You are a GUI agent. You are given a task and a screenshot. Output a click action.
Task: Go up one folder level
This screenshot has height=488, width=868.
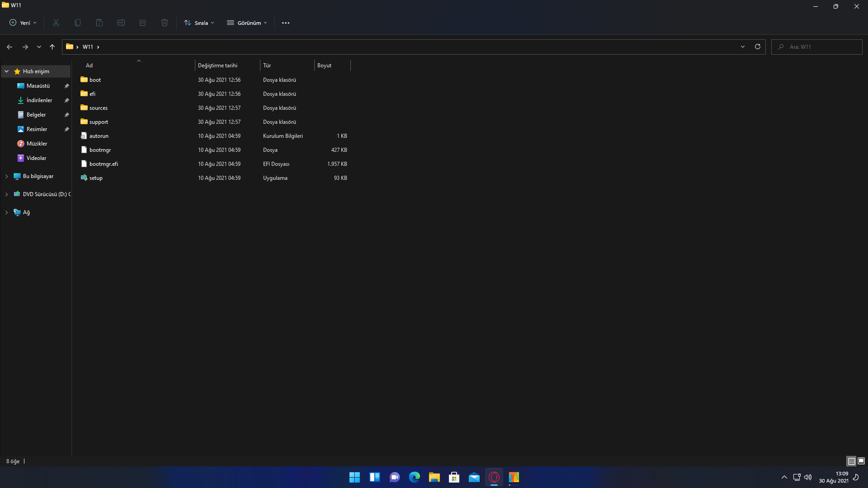click(x=52, y=47)
